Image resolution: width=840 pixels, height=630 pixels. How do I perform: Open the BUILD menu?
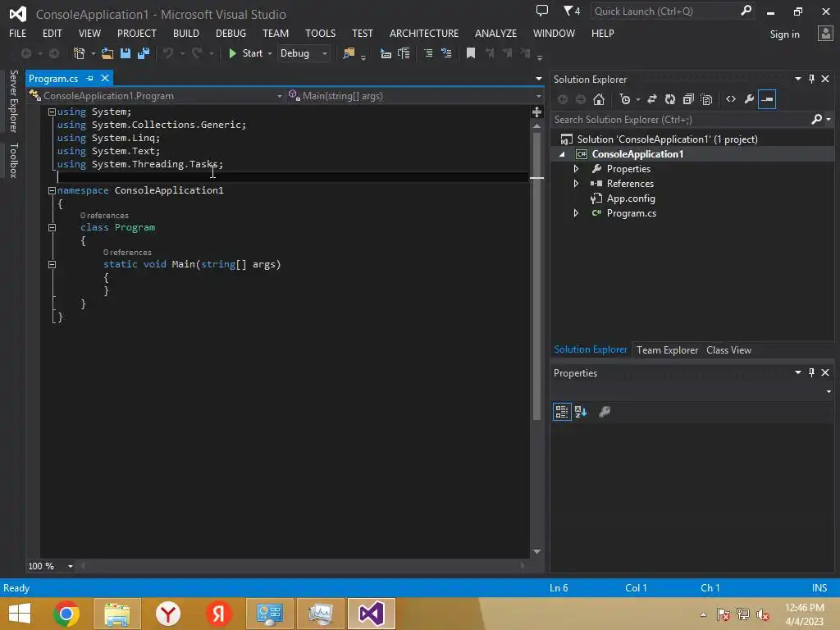click(x=186, y=33)
